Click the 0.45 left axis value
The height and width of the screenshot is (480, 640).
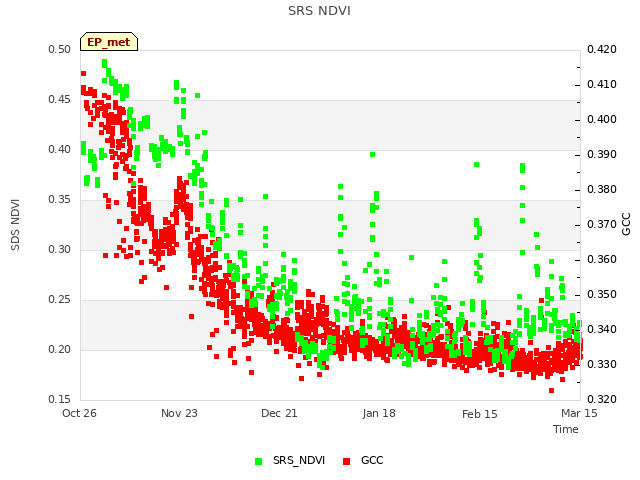pos(60,100)
